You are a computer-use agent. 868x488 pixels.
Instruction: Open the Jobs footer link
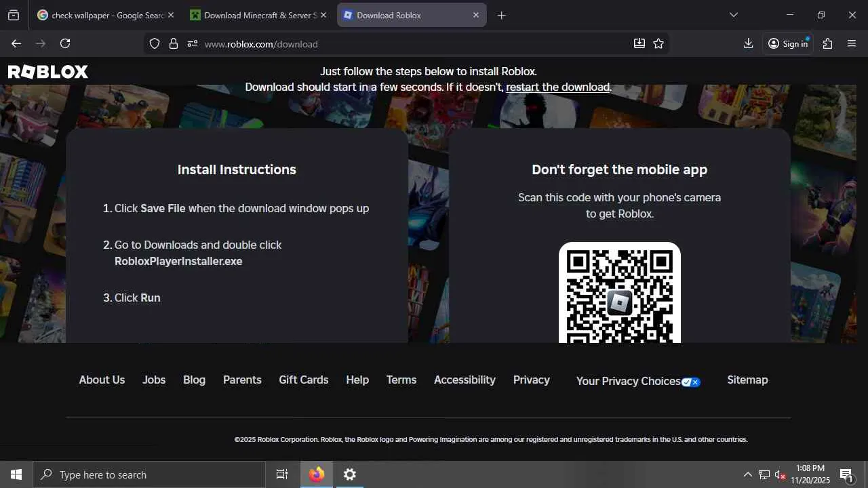154,380
